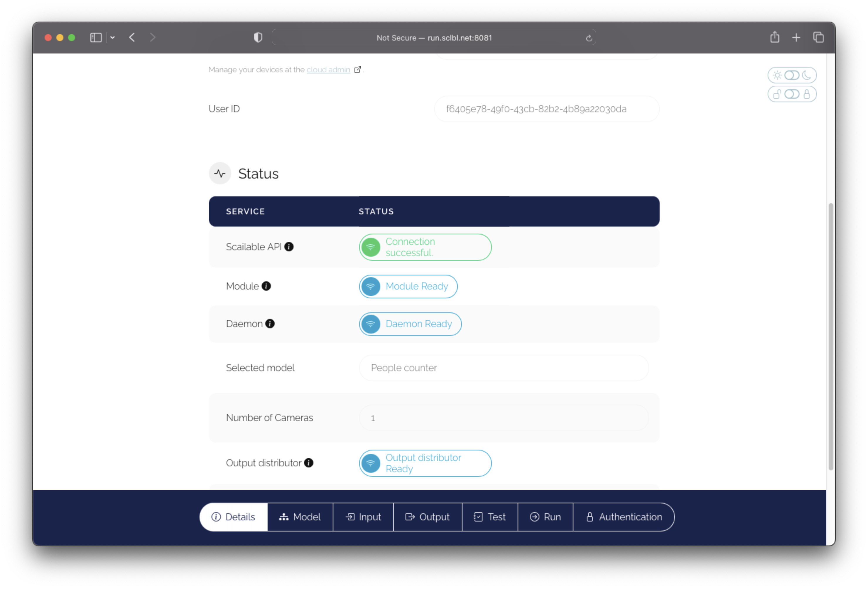Click the Status section heading
Screen dimensions: 868x589
point(259,174)
